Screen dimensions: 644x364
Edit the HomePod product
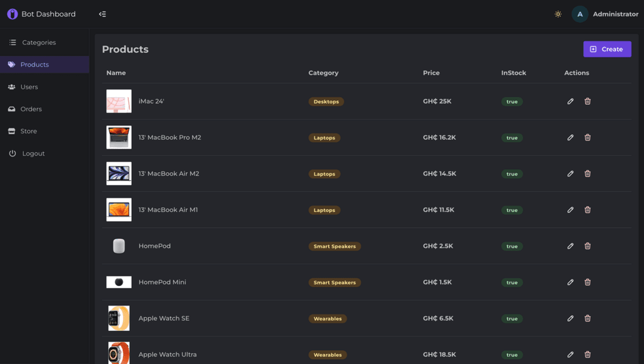[571, 246]
